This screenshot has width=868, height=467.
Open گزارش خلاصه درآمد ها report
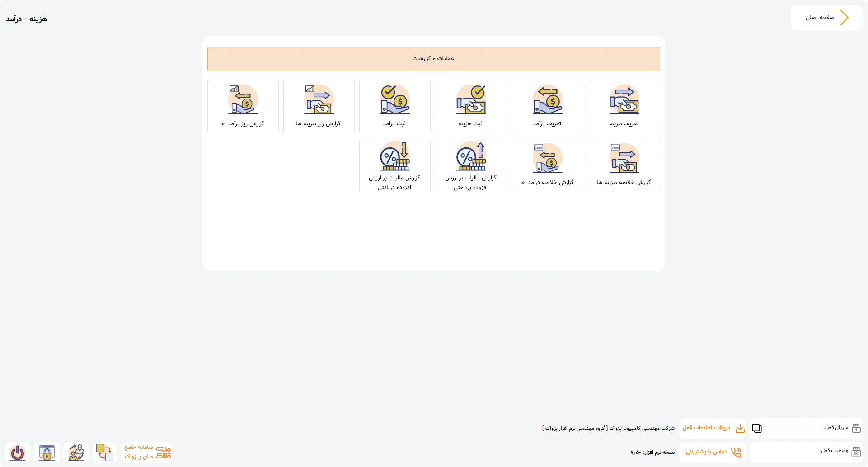click(x=547, y=165)
